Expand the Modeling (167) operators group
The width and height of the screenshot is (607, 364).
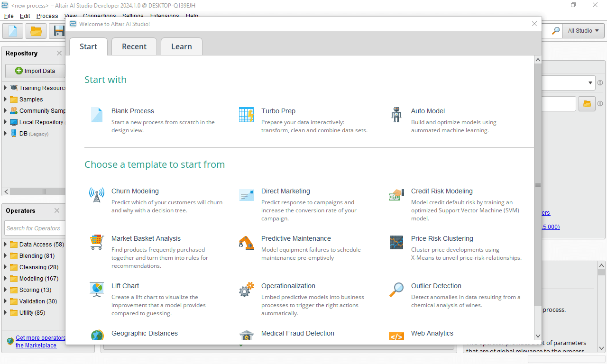tap(6, 278)
